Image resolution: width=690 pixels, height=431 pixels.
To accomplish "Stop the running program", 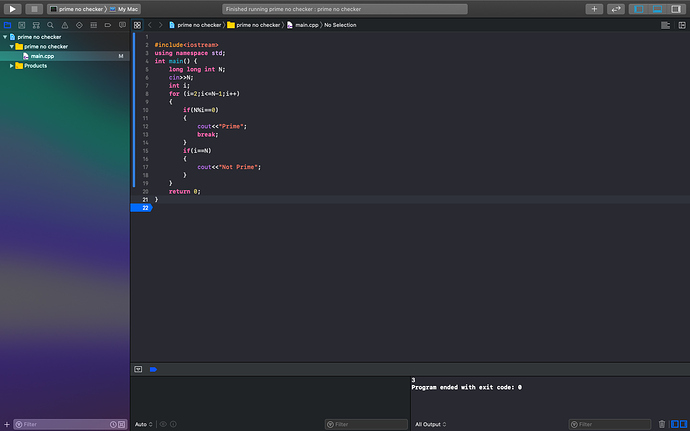I will (34, 9).
